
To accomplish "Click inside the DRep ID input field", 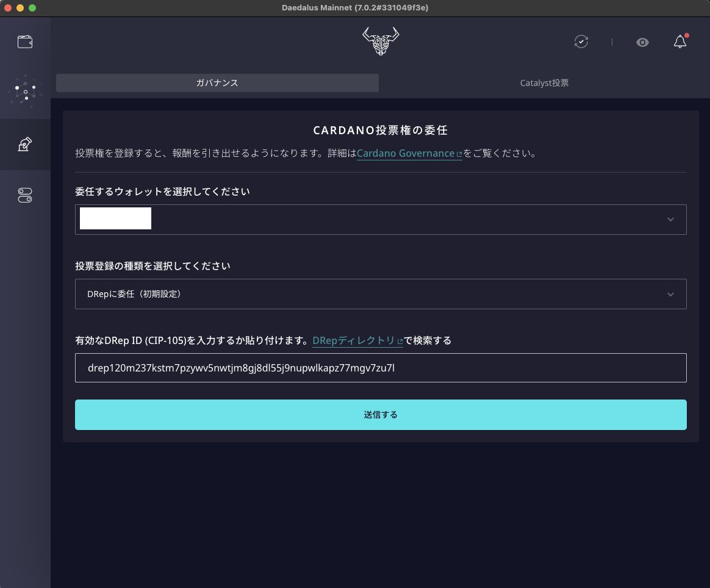I will click(380, 367).
